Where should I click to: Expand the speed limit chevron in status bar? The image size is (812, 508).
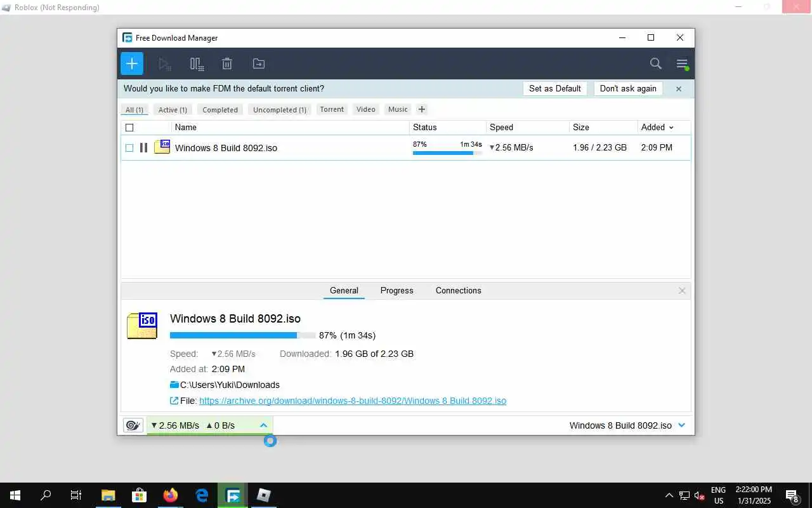(x=264, y=425)
